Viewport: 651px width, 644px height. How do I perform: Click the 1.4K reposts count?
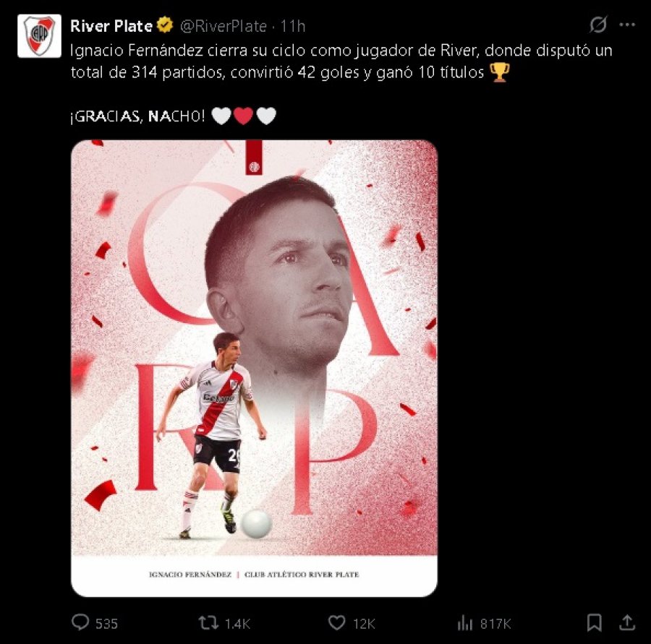[x=237, y=624]
